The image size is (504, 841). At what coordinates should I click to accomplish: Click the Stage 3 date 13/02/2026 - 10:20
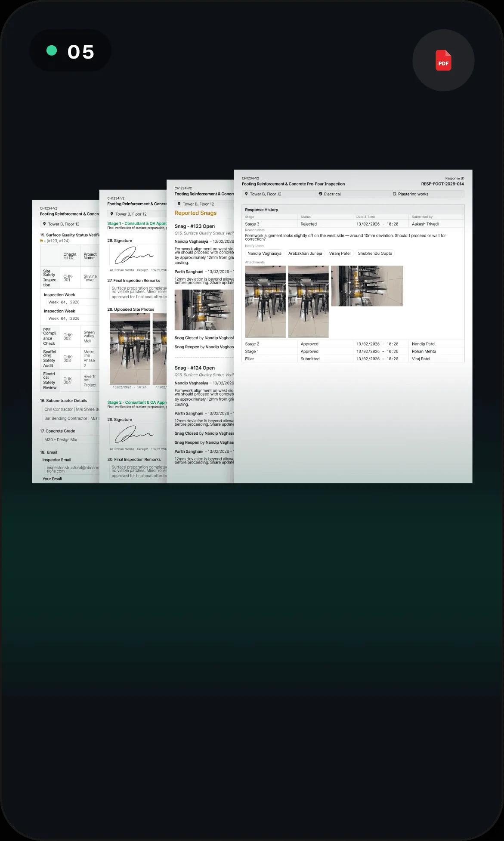tap(377, 224)
